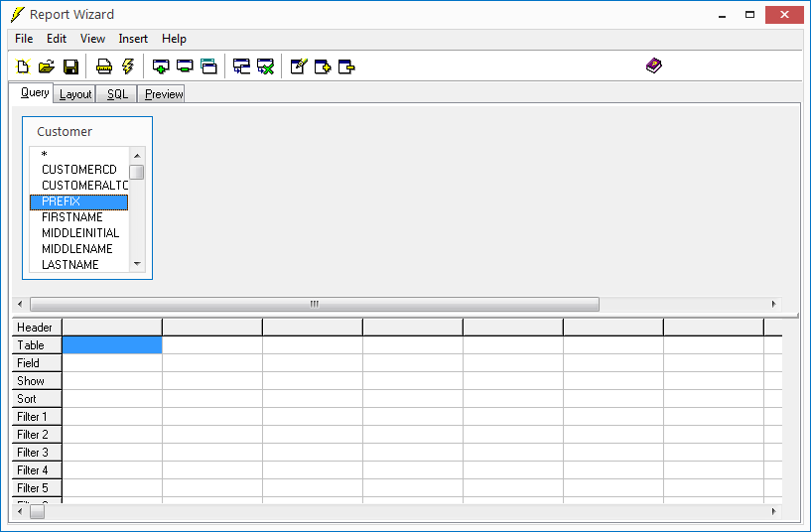Image resolution: width=811 pixels, height=532 pixels.
Task: Click the Customer list scroll down arrow
Action: point(137,264)
